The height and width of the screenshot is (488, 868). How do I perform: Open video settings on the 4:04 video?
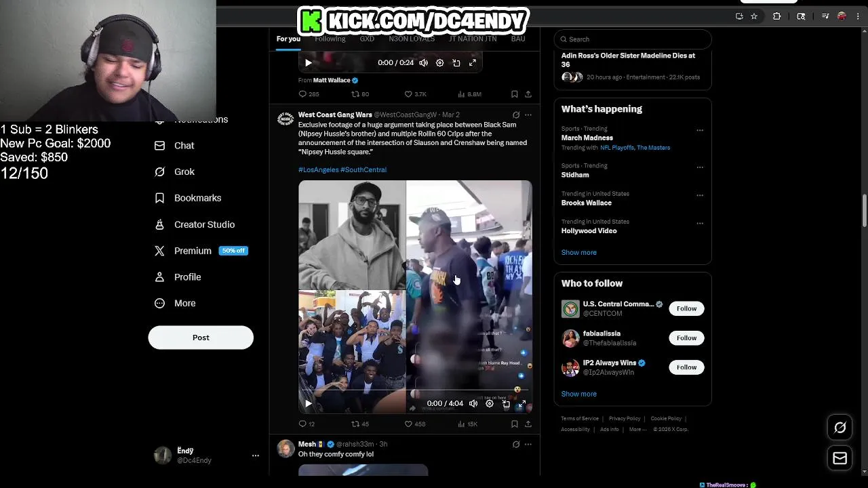pyautogui.click(x=490, y=404)
